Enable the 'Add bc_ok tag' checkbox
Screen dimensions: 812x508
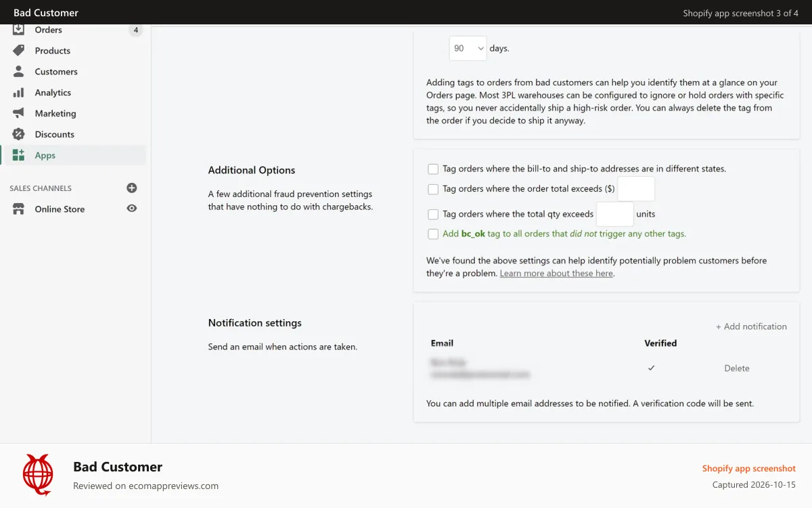[x=433, y=234]
